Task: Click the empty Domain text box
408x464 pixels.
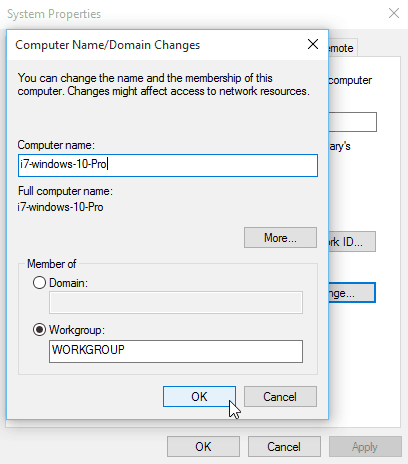Action: pyautogui.click(x=176, y=302)
